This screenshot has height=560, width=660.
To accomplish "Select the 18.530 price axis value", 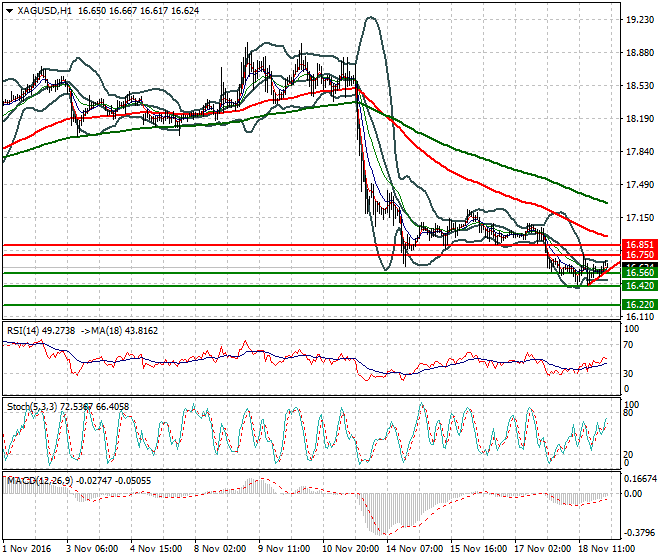I will pyautogui.click(x=640, y=85).
